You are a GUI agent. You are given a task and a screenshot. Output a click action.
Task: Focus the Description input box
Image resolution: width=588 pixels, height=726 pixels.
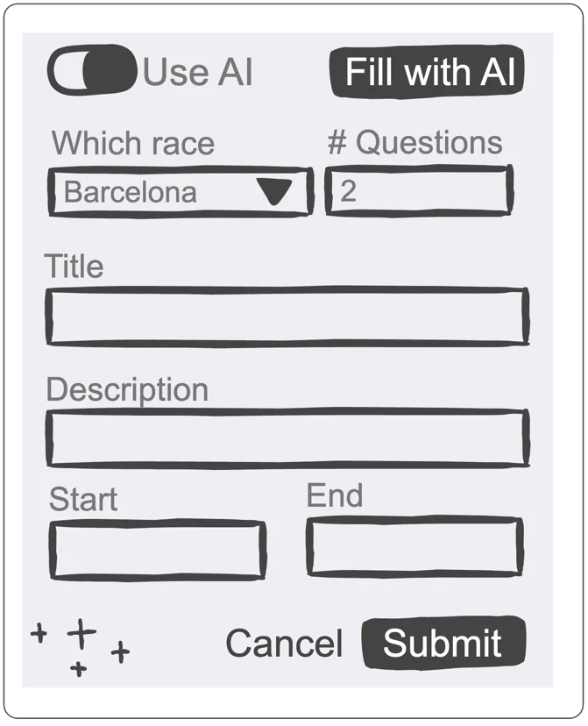287,438
